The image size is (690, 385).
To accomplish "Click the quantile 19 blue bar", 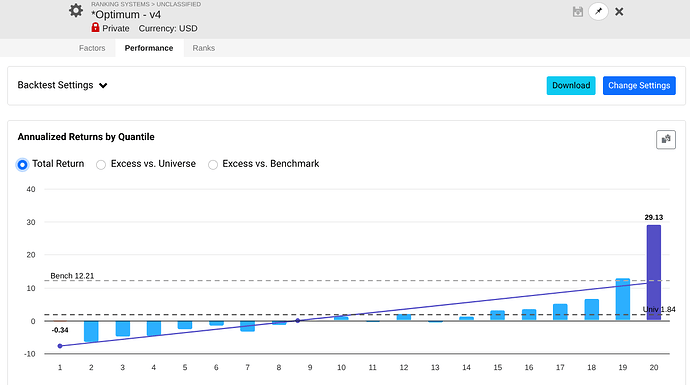I will (x=623, y=299).
